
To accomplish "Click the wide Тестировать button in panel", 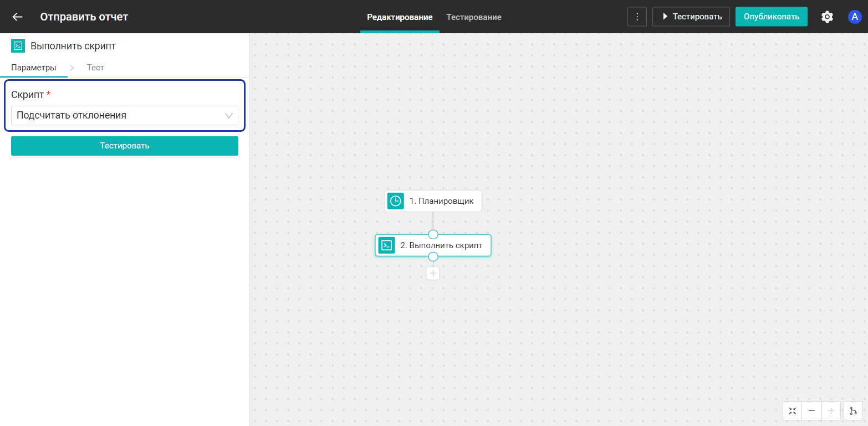I will [x=125, y=146].
